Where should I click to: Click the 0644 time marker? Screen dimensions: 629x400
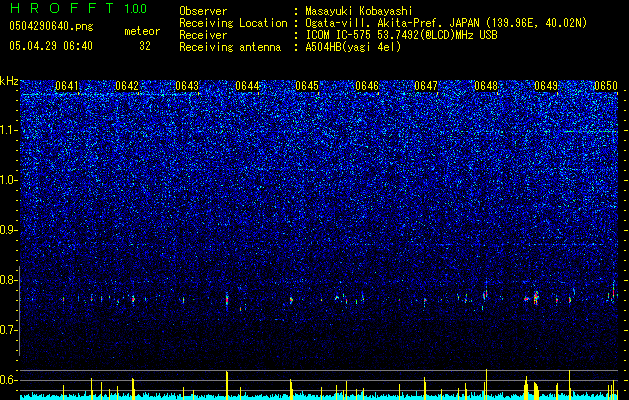coord(247,86)
